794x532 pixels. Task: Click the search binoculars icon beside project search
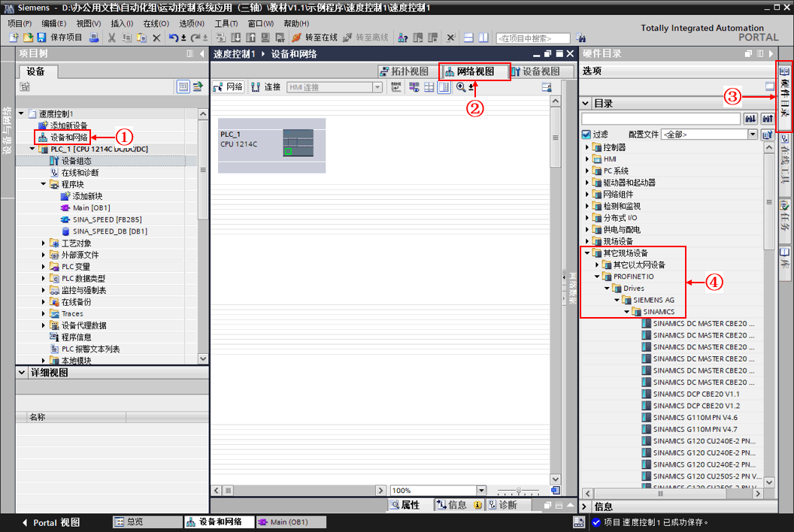(580, 38)
